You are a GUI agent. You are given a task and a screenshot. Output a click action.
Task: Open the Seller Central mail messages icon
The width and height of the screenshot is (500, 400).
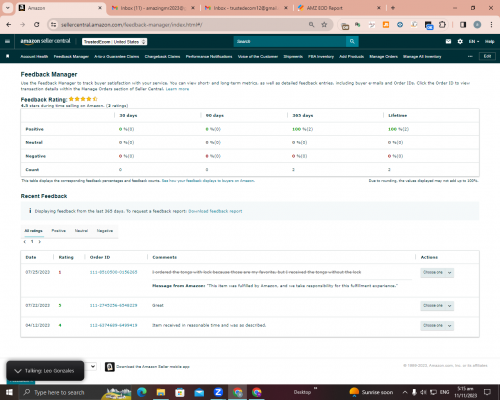(448, 41)
